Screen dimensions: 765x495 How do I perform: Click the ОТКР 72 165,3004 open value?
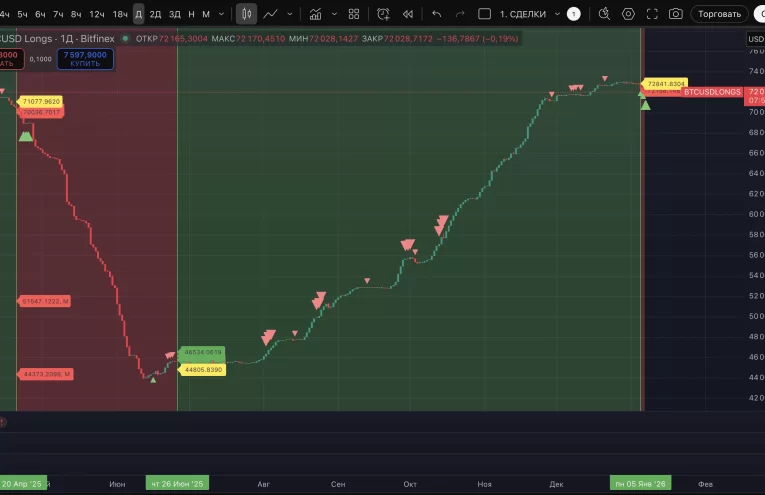171,39
